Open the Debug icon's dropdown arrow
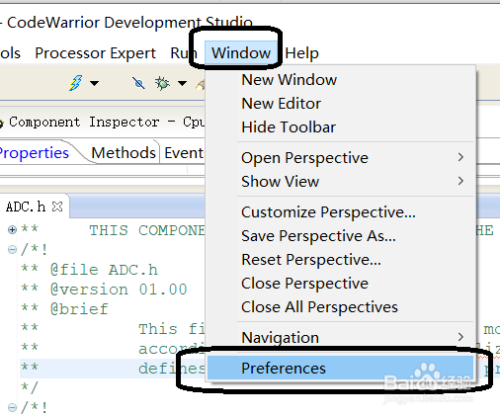This screenshot has width=500, height=416. (x=182, y=83)
